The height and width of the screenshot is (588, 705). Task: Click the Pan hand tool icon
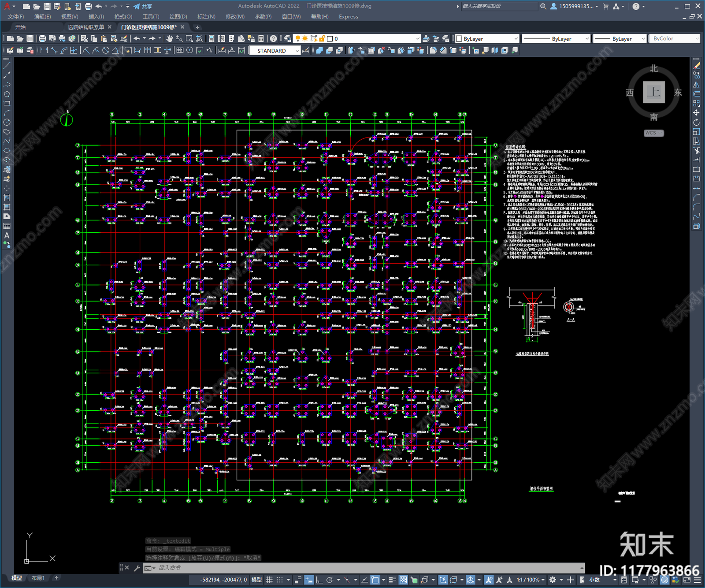tap(170, 39)
